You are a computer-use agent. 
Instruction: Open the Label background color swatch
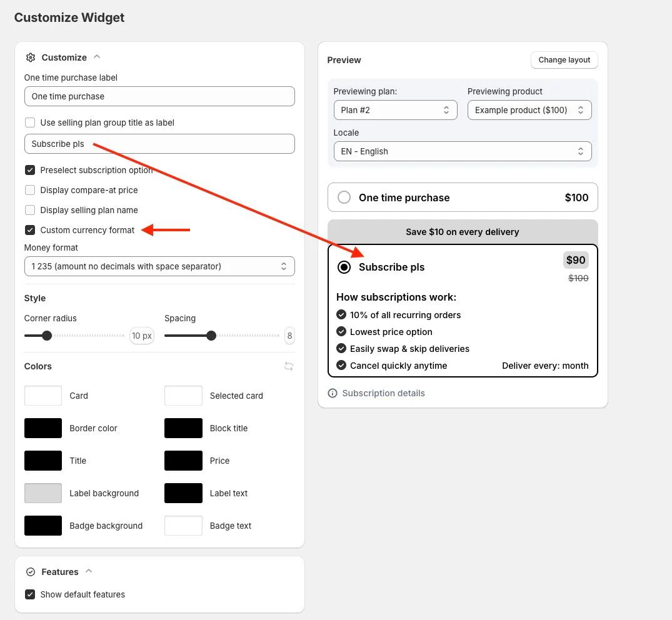43,493
